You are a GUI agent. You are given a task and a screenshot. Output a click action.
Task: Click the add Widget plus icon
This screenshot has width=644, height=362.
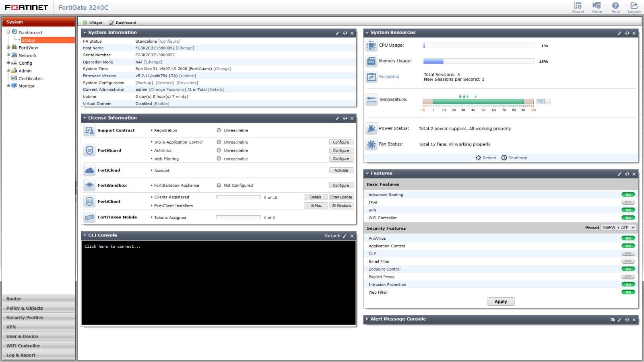tap(85, 23)
